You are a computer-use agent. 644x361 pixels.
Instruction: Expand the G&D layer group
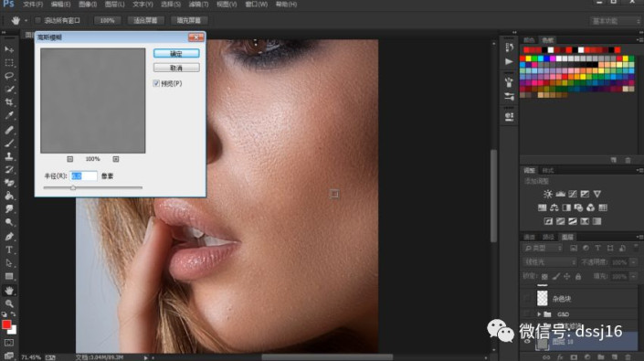(539, 314)
